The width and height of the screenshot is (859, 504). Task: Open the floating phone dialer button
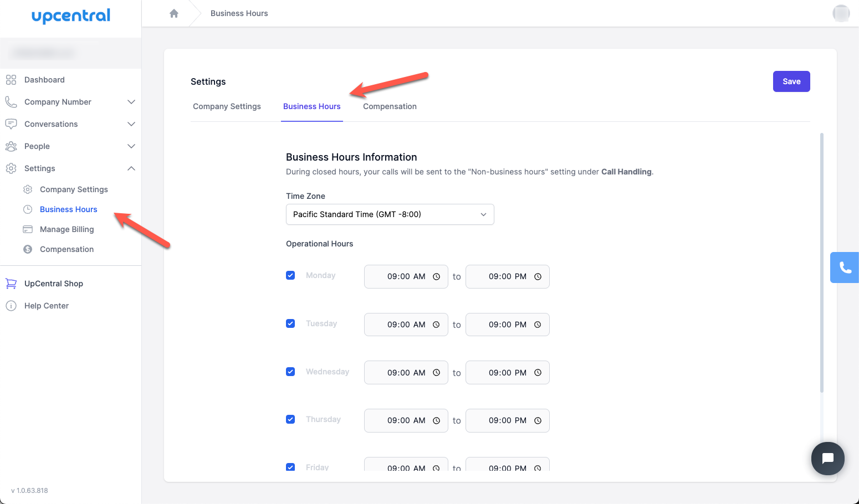[x=845, y=268]
